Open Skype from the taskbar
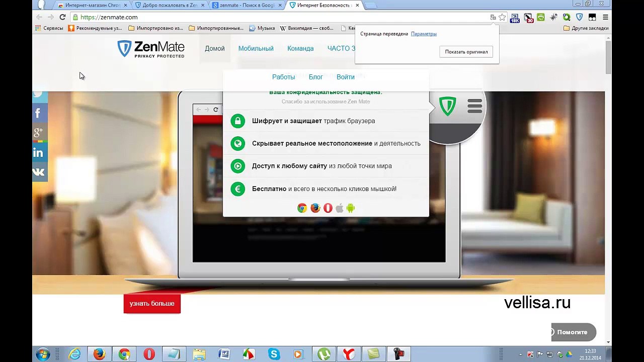The image size is (644, 362). 274,354
